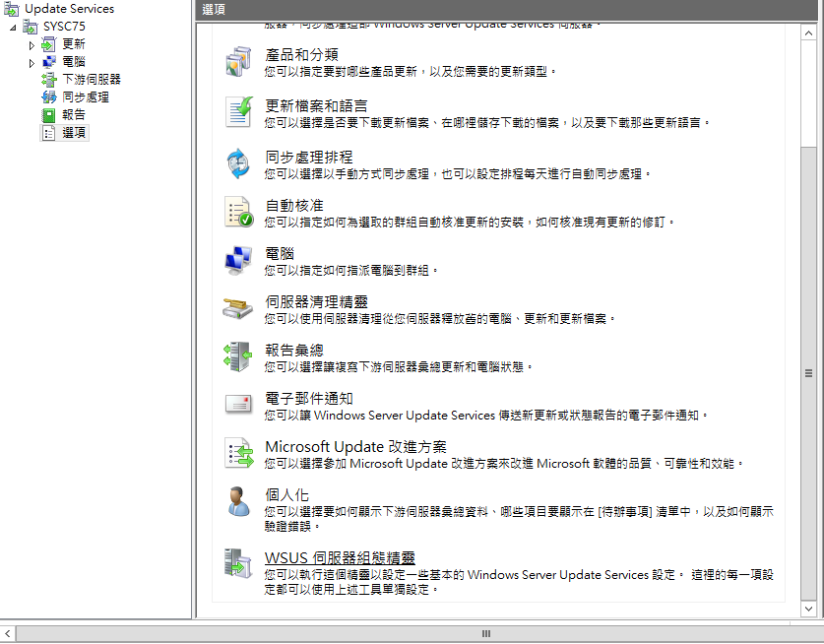
Task: Click the 報告 tree icon
Action: click(x=48, y=115)
